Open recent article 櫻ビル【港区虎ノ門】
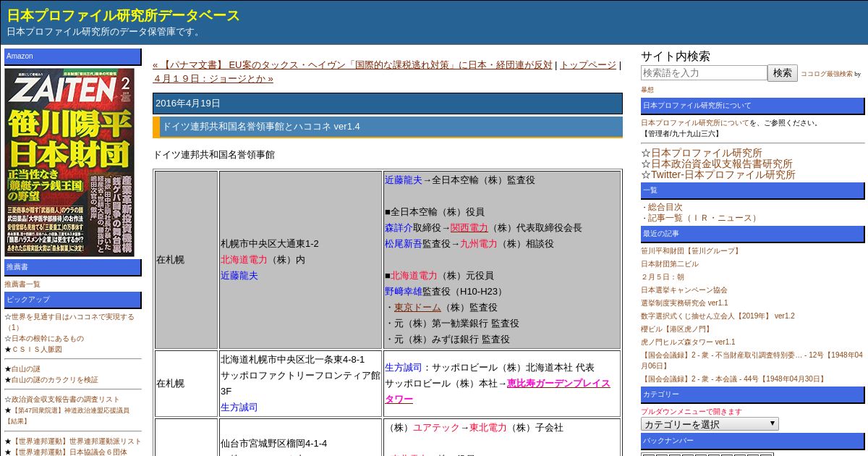Image resolution: width=868 pixels, height=456 pixels. [676, 329]
